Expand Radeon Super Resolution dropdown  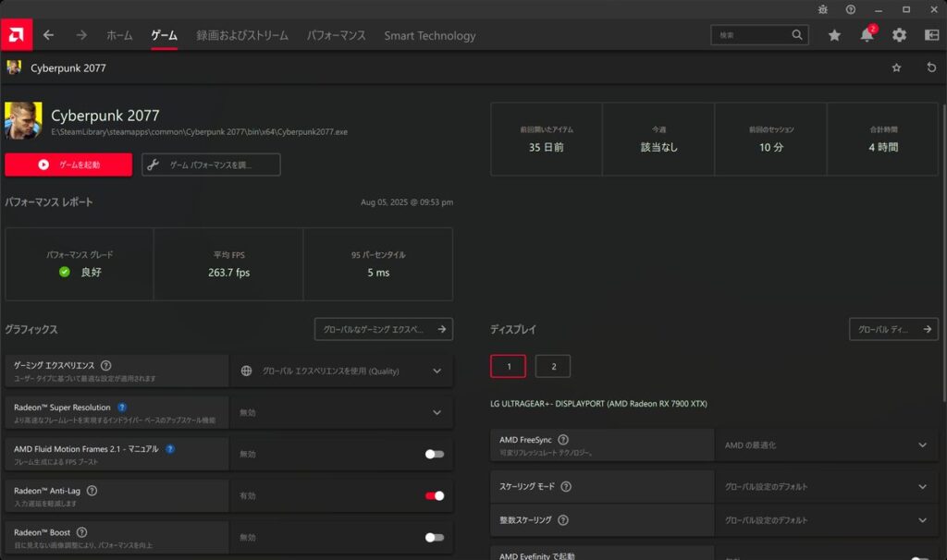click(x=341, y=412)
